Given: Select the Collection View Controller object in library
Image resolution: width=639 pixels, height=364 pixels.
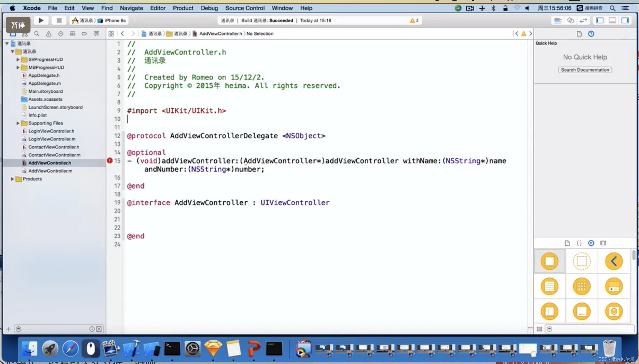Looking at the screenshot, I should pos(582,286).
